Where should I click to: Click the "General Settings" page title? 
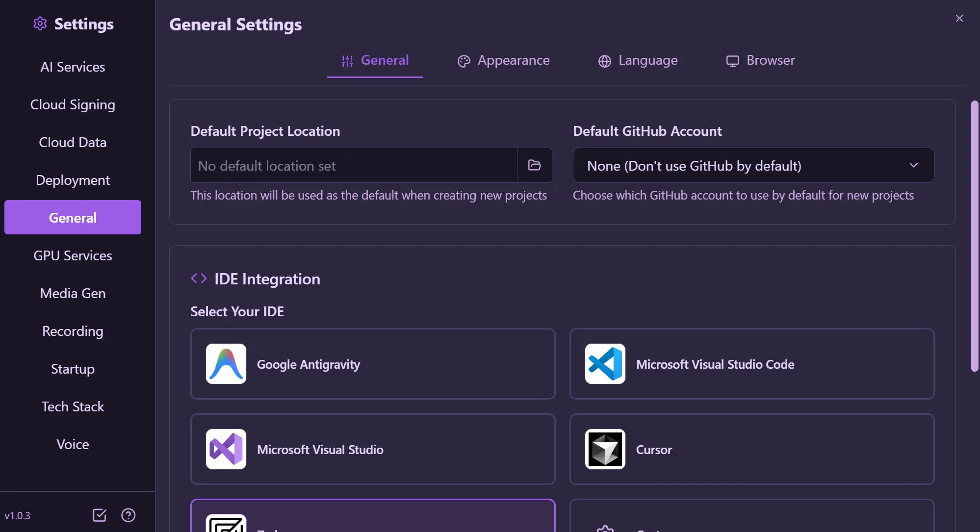pos(235,25)
